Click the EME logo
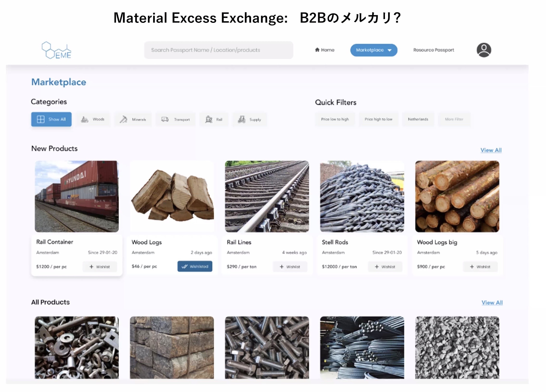The image size is (546, 392). 56,50
